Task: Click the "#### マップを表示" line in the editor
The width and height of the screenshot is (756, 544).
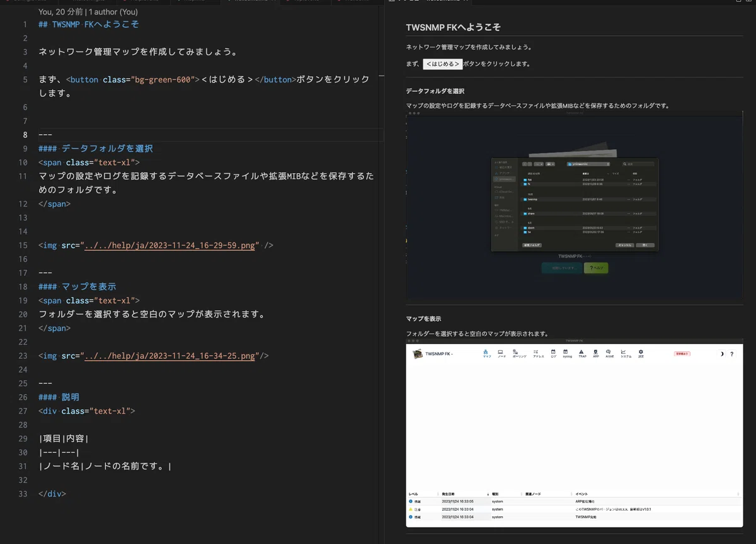Action: tap(77, 286)
